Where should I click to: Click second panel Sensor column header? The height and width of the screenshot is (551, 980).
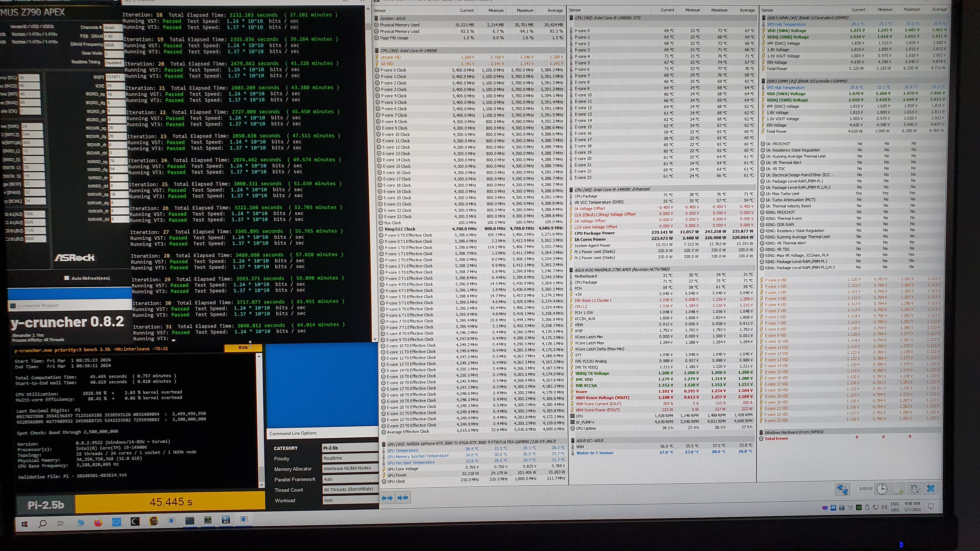(575, 10)
